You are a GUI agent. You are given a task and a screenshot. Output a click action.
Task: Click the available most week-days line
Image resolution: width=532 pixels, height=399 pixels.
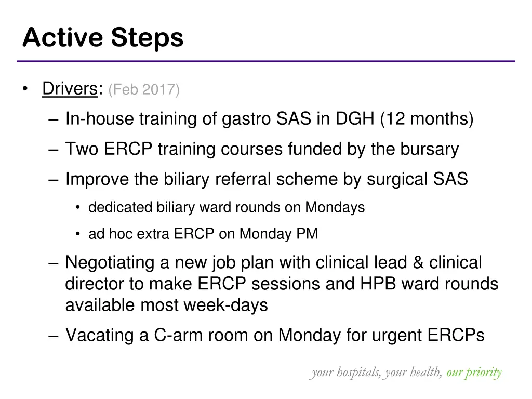tap(167, 305)
